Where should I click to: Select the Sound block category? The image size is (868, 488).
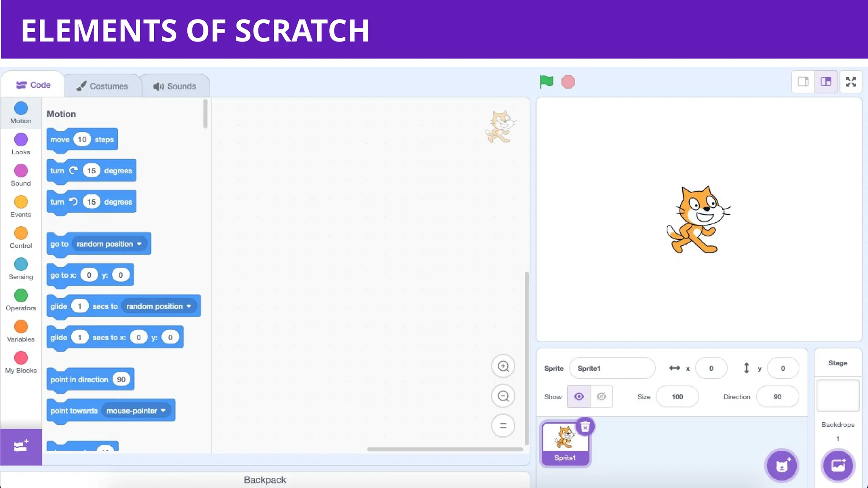pyautogui.click(x=21, y=175)
